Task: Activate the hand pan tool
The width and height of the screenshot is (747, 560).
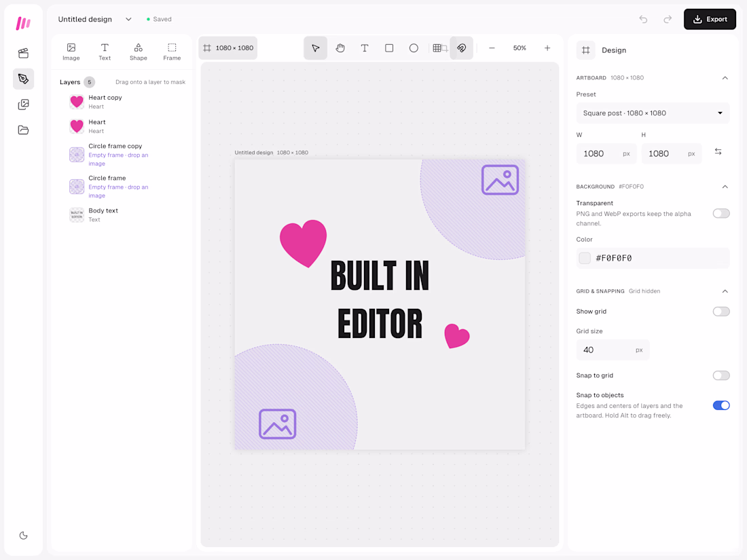Action: [340, 48]
